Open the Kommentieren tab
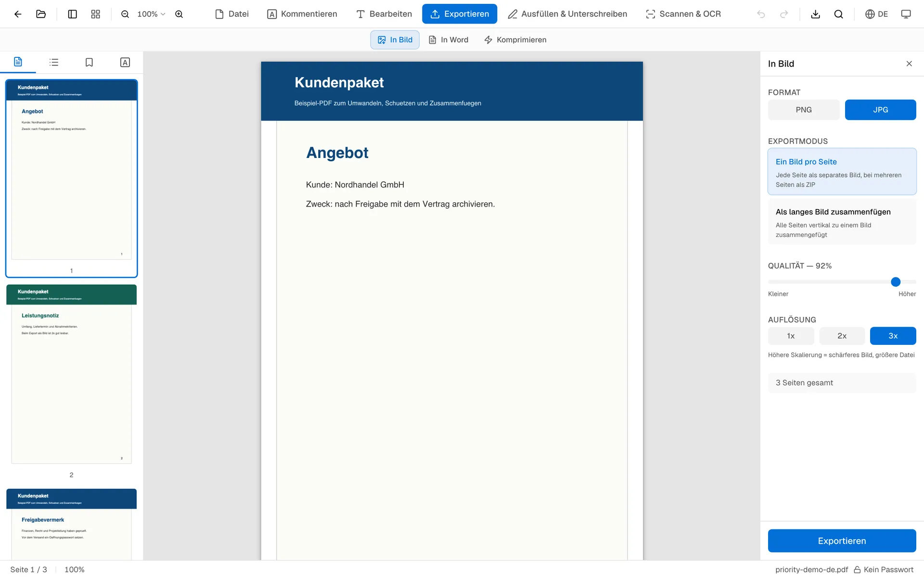Viewport: 924px width, 578px height. (x=302, y=14)
